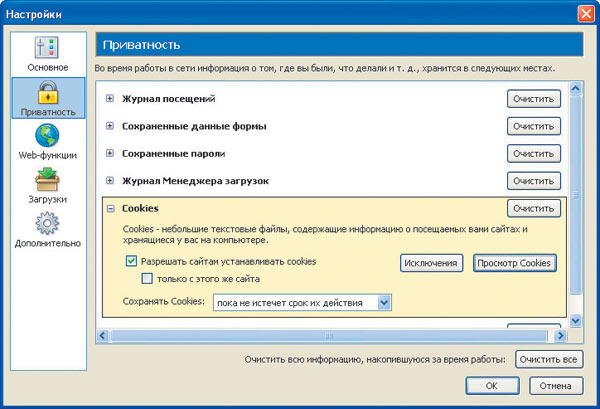Expand Журнал Менеджера загрузок section
The image size is (600, 409).
[x=110, y=181]
